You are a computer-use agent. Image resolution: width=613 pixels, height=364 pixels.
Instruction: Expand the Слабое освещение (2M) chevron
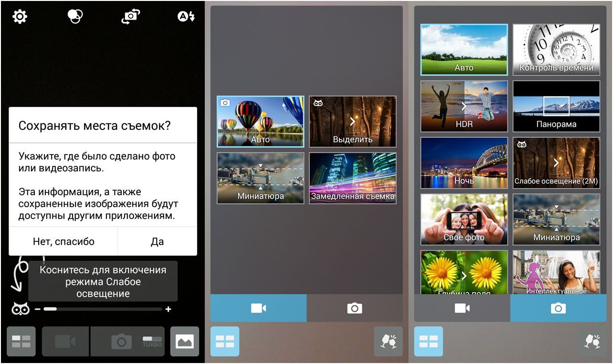[x=556, y=163]
